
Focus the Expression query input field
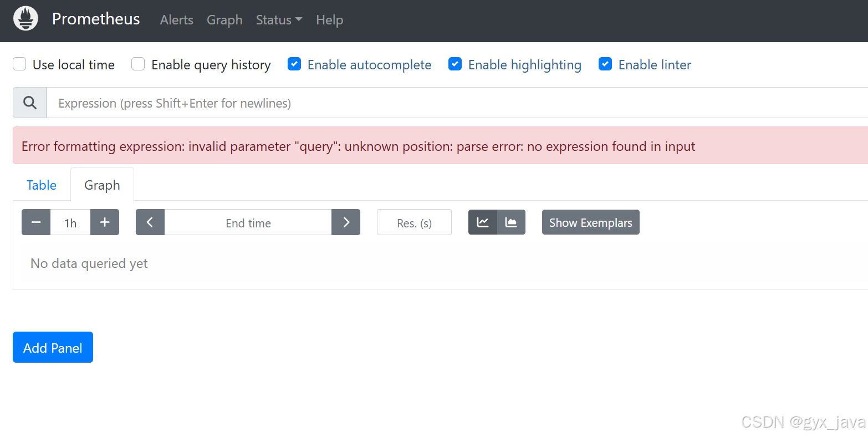457,103
